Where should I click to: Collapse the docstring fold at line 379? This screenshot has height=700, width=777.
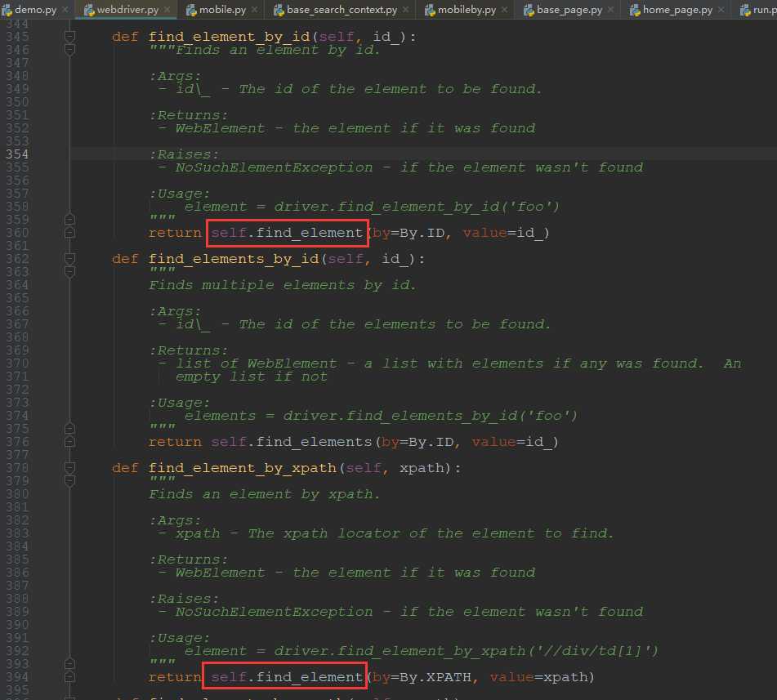coord(70,480)
